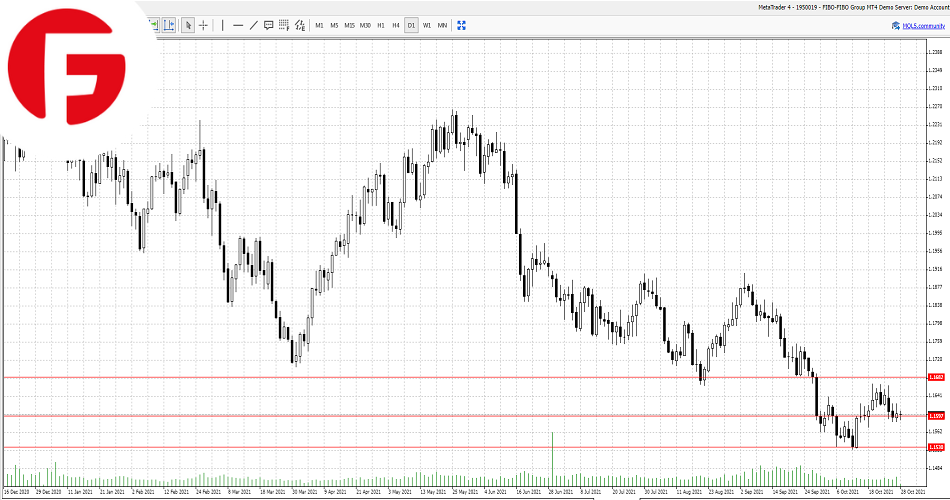Toggle fullscreen chart view icon

(x=461, y=25)
